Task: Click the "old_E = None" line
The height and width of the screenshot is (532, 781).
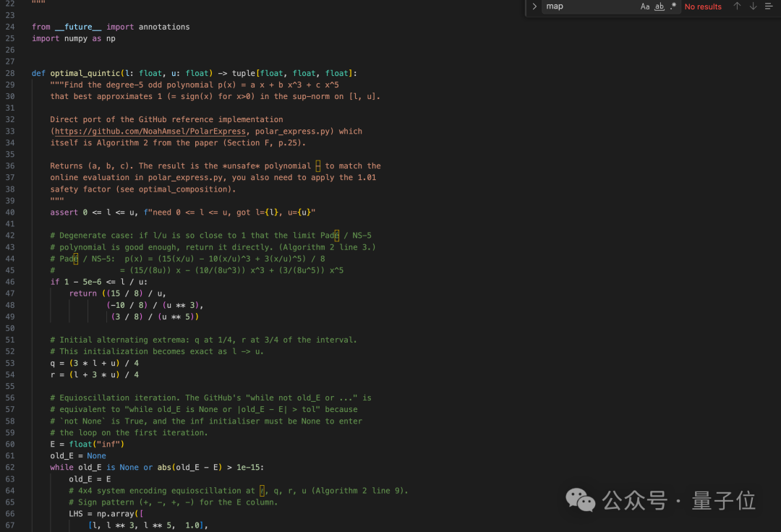Action: tap(77, 456)
